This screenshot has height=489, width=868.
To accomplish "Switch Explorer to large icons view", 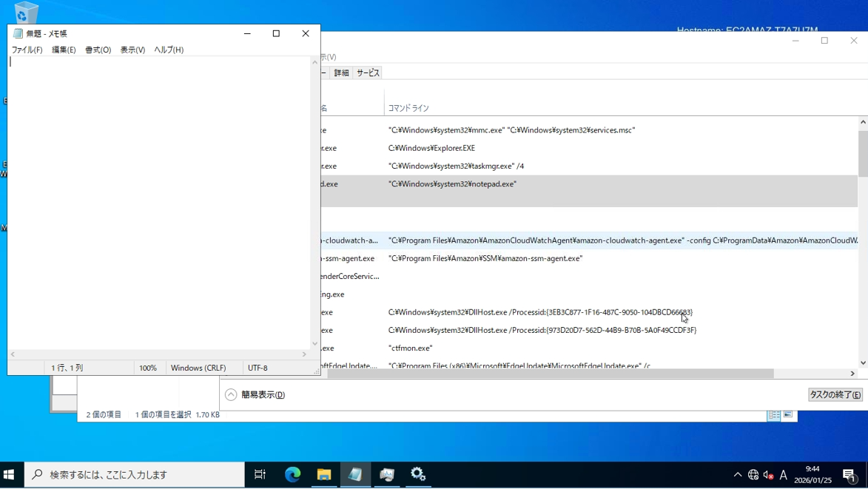I will click(788, 415).
